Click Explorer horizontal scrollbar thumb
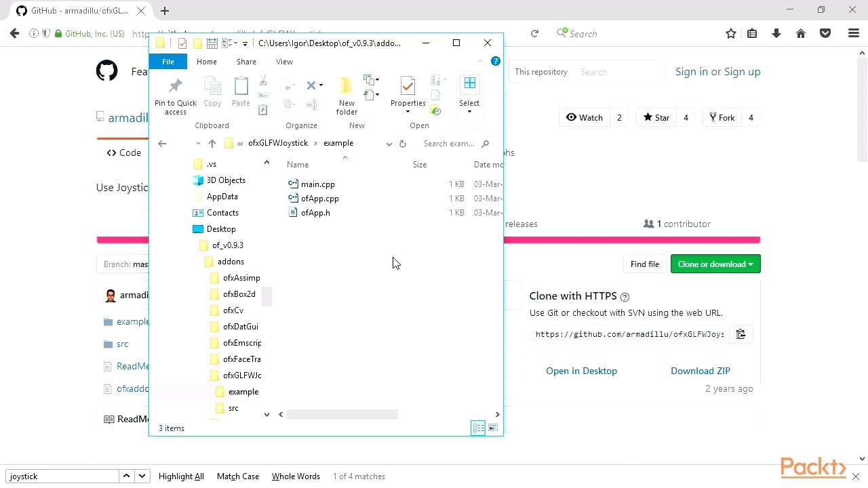 (342, 414)
